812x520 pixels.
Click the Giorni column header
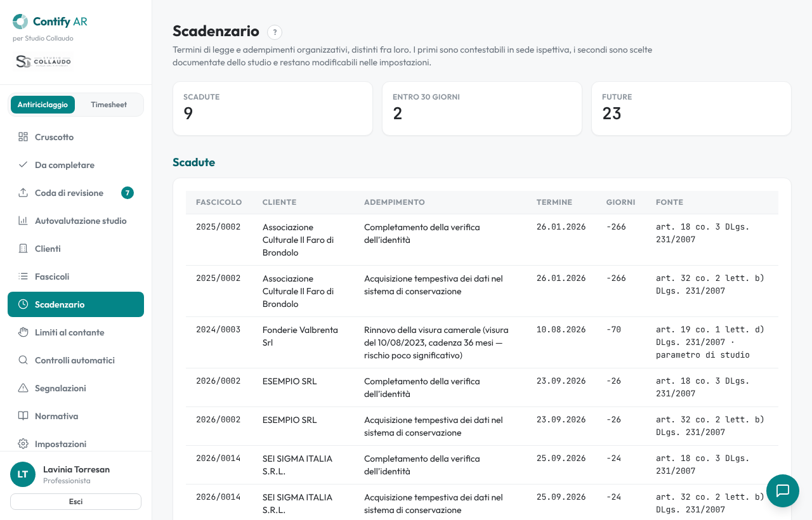(620, 202)
